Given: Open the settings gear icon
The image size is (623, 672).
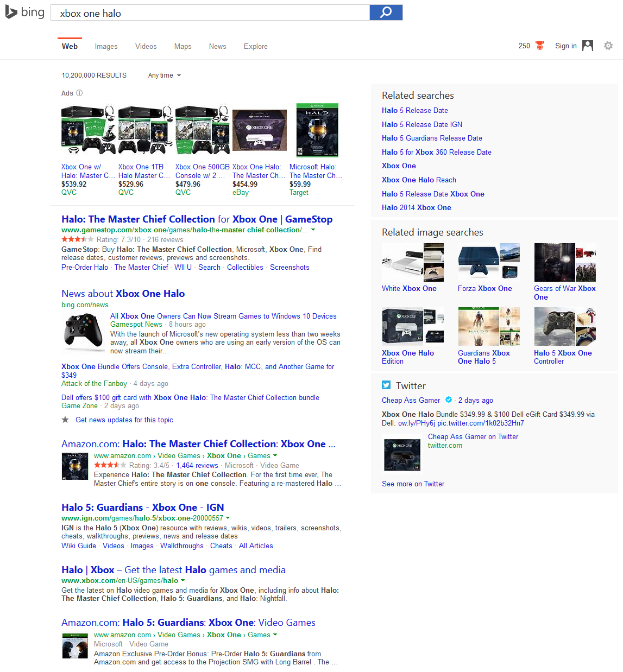Looking at the screenshot, I should click(x=608, y=46).
